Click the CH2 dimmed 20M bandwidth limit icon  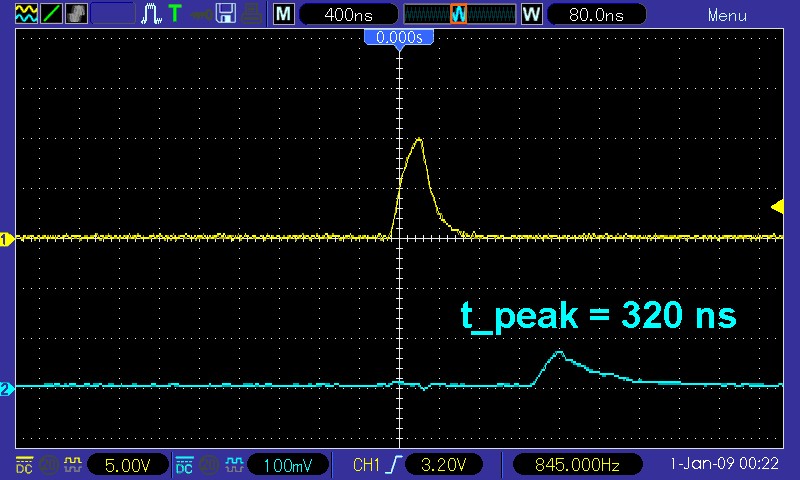209,465
